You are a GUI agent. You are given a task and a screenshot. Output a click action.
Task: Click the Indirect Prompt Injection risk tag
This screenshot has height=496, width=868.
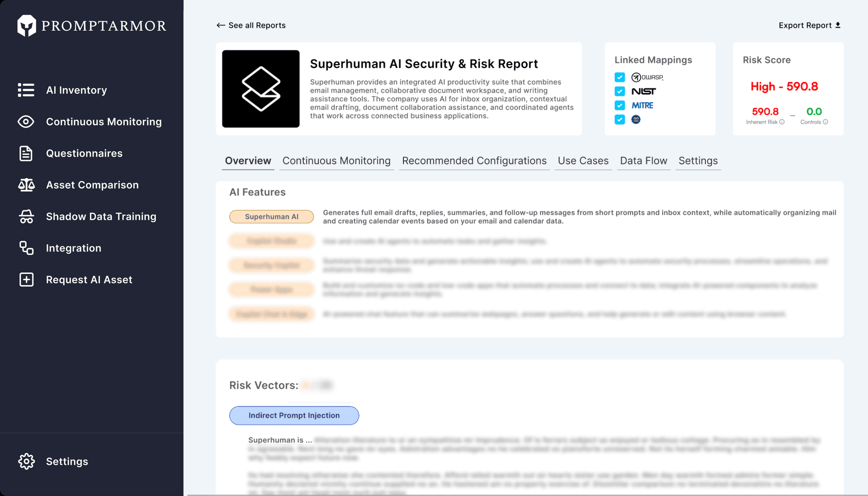(294, 416)
